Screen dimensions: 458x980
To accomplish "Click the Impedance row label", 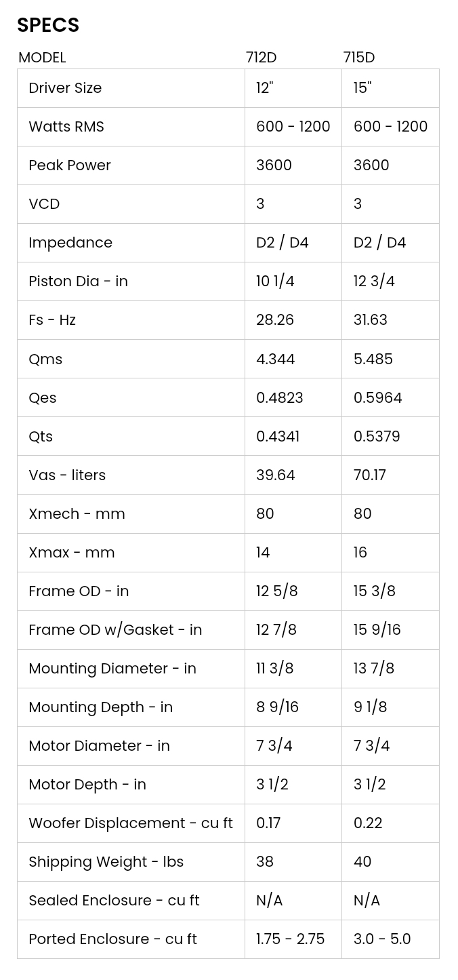I will point(70,243).
